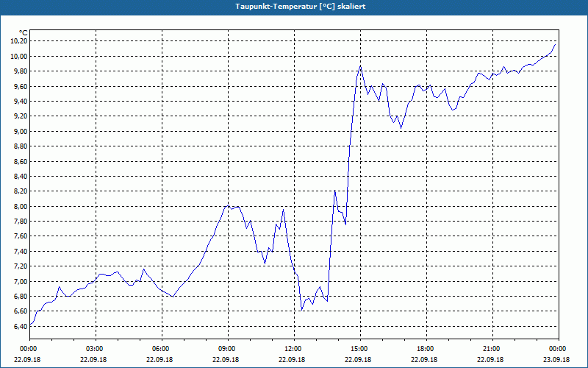Click the 7,20 y-axis label
The height and width of the screenshot is (368, 588).
(21, 266)
